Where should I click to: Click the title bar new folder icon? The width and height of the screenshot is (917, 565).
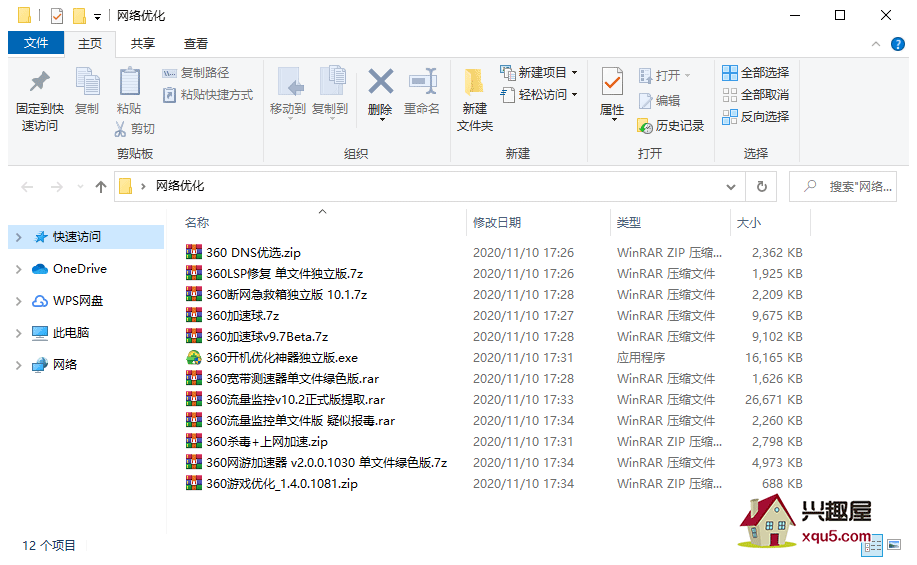80,16
